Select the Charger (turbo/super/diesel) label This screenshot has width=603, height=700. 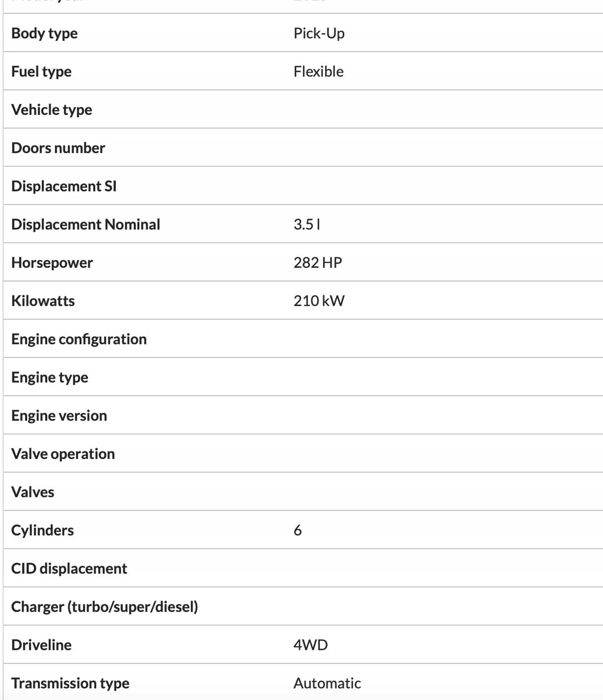104,606
